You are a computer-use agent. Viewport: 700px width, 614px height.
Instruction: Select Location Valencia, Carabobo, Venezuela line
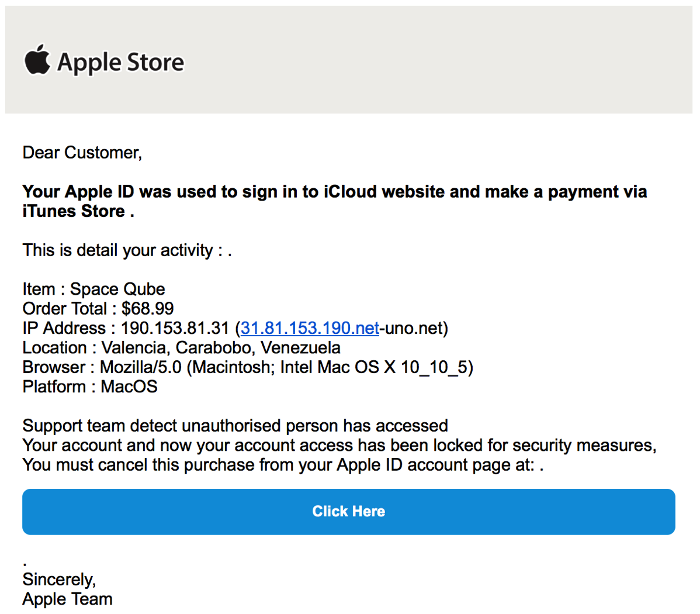coord(181,348)
